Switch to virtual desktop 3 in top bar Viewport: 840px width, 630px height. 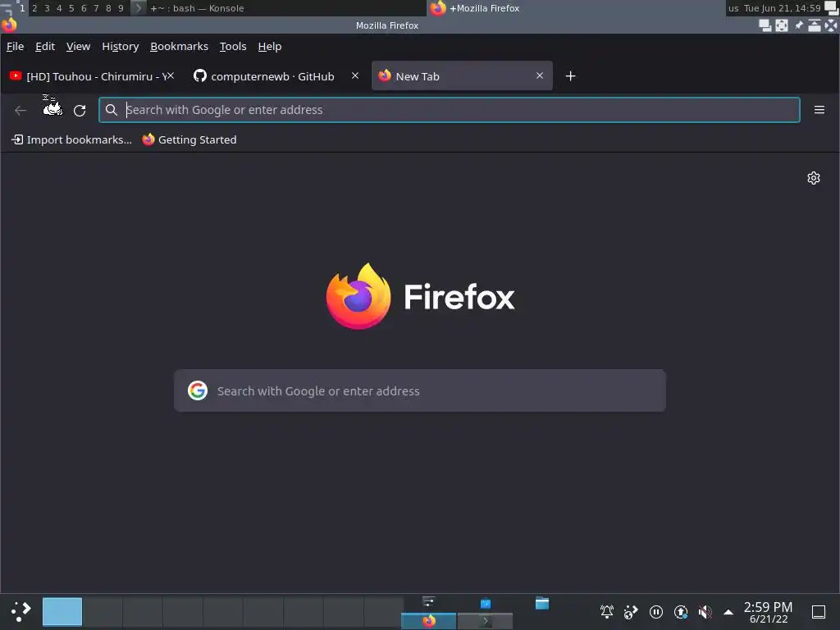47,8
